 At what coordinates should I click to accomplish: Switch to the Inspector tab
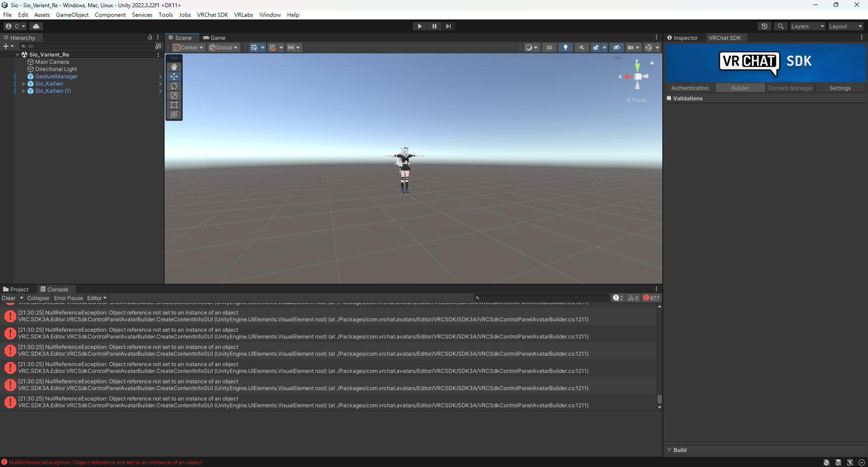pos(683,38)
